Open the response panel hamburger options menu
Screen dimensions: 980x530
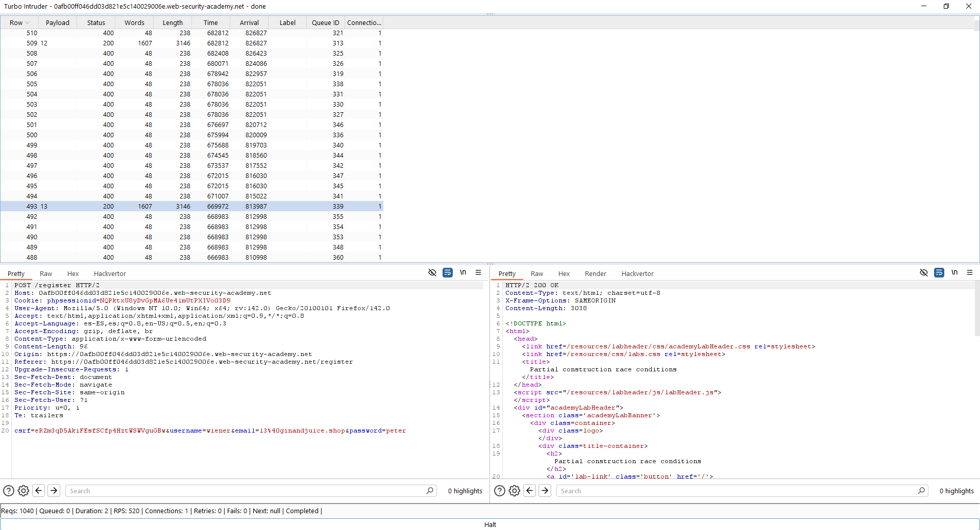pos(970,273)
